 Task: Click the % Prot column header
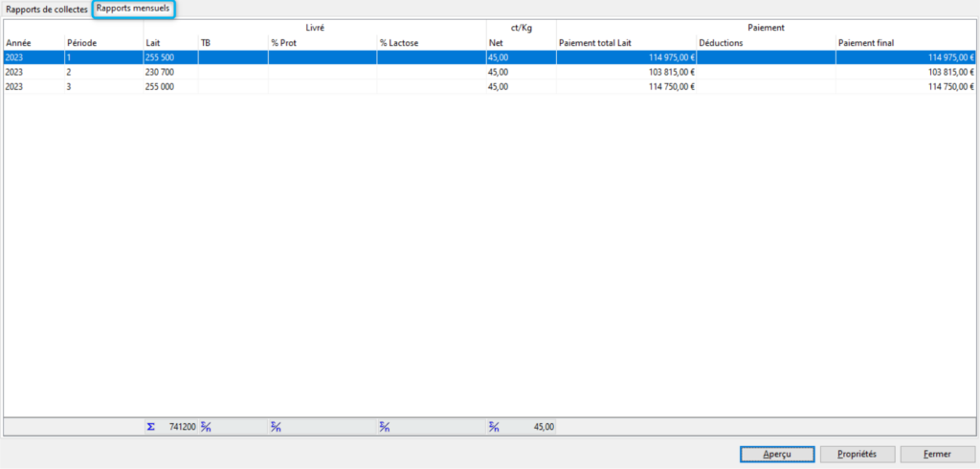click(x=323, y=42)
